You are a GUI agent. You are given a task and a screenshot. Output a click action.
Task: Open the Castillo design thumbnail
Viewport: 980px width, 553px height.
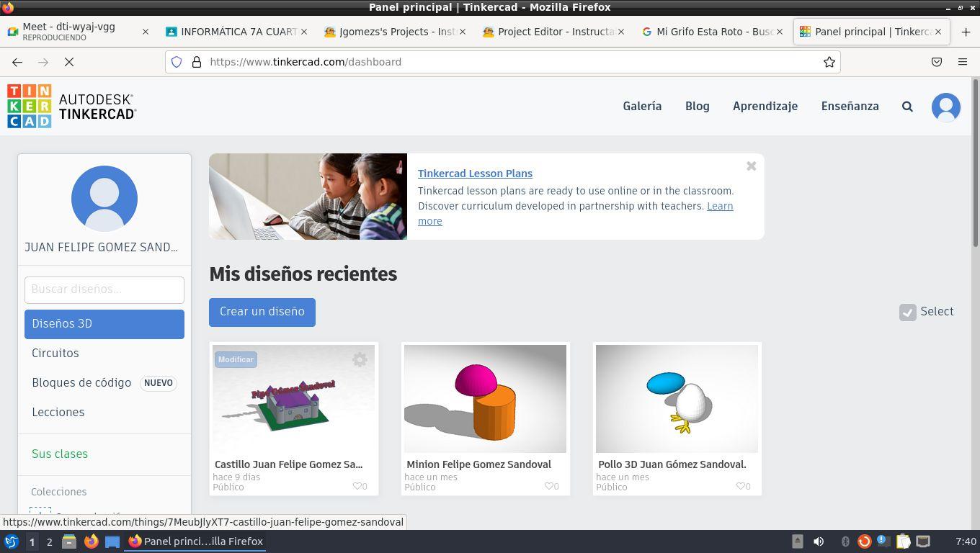click(x=293, y=399)
